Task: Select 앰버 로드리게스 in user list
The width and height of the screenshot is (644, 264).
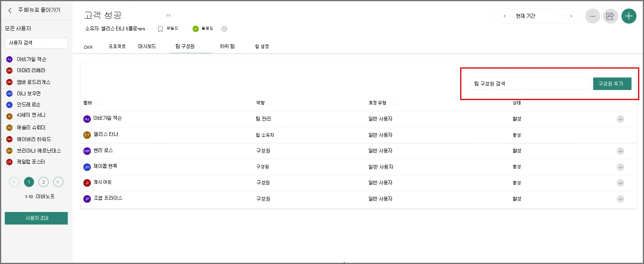Action: 33,82
